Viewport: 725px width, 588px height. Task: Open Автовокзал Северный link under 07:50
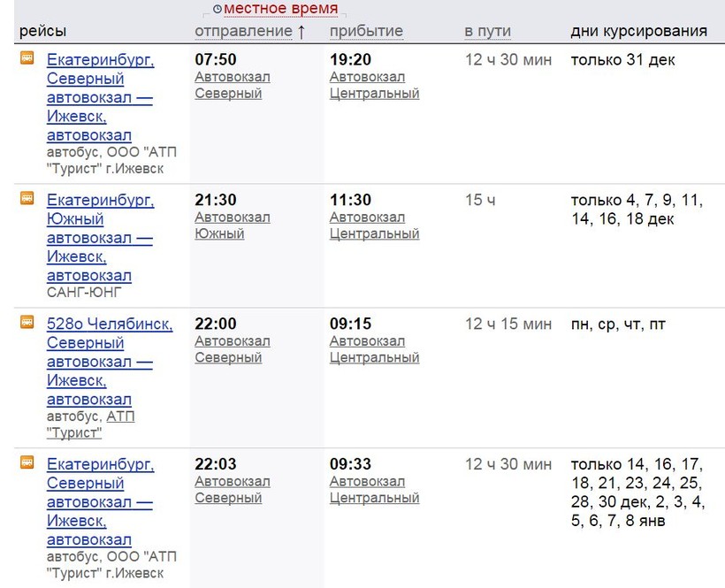tap(232, 85)
